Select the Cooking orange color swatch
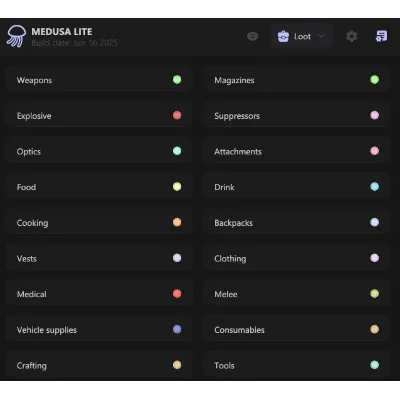Viewport: 400px width, 400px height. [x=177, y=222]
